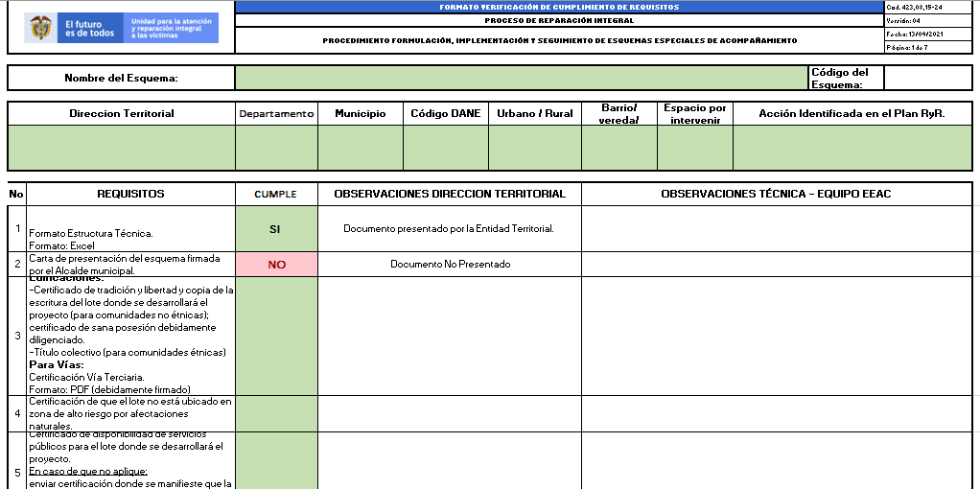Screen dimensions: 980x489
Task: Select the 'Nombre del Esquema:' label cell
Action: pos(121,79)
